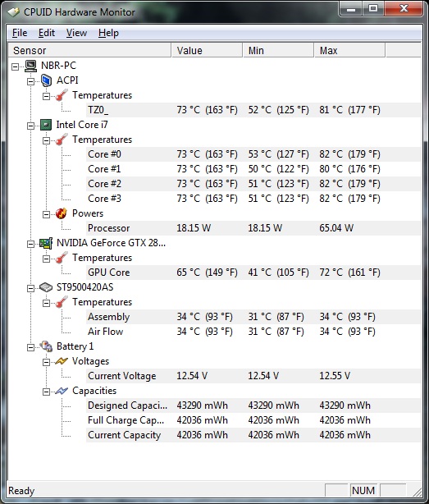Select the Designed Capacity row
Image resolution: width=429 pixels, height=504 pixels.
pos(253,406)
